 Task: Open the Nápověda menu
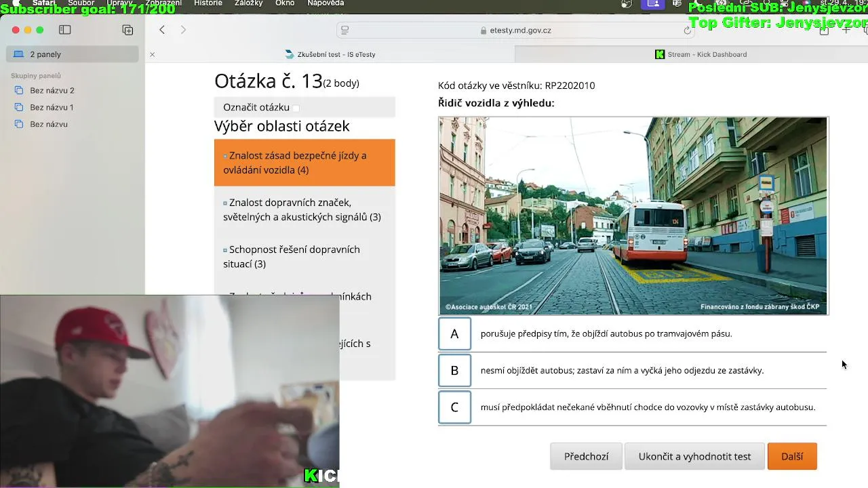(x=325, y=3)
